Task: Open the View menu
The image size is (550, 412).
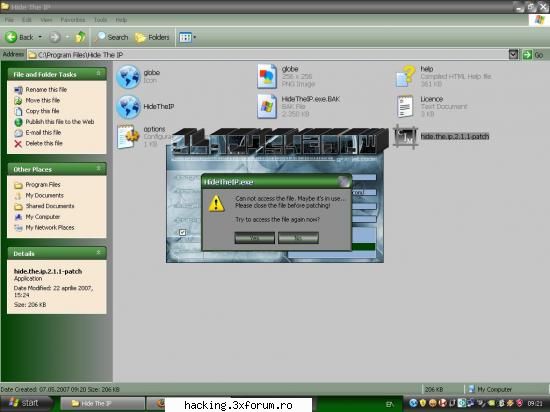Action: tap(46, 20)
